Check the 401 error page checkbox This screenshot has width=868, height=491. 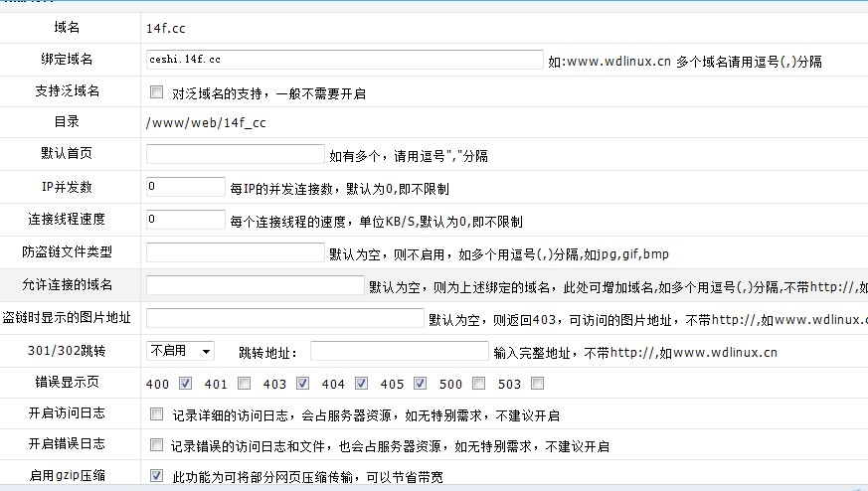pos(244,383)
